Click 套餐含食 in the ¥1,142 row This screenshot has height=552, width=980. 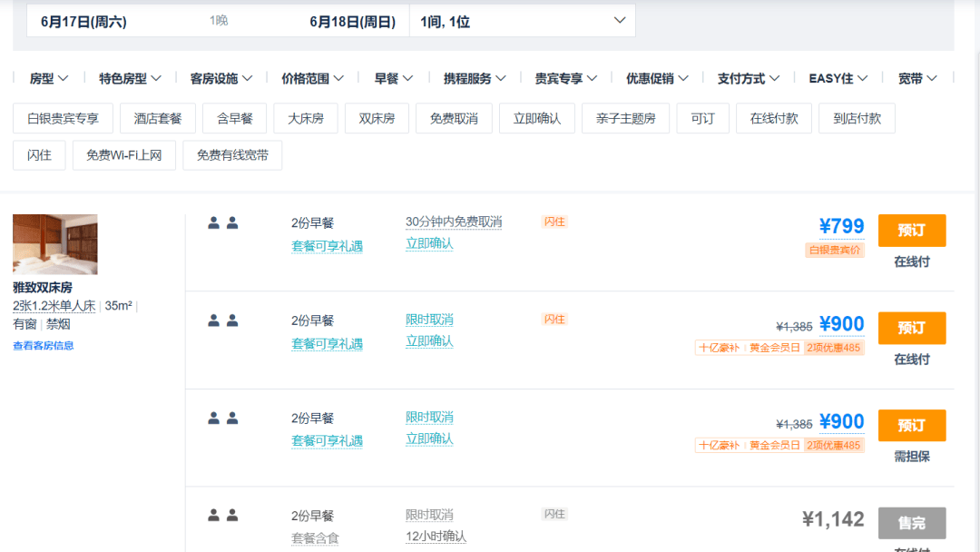click(x=315, y=539)
